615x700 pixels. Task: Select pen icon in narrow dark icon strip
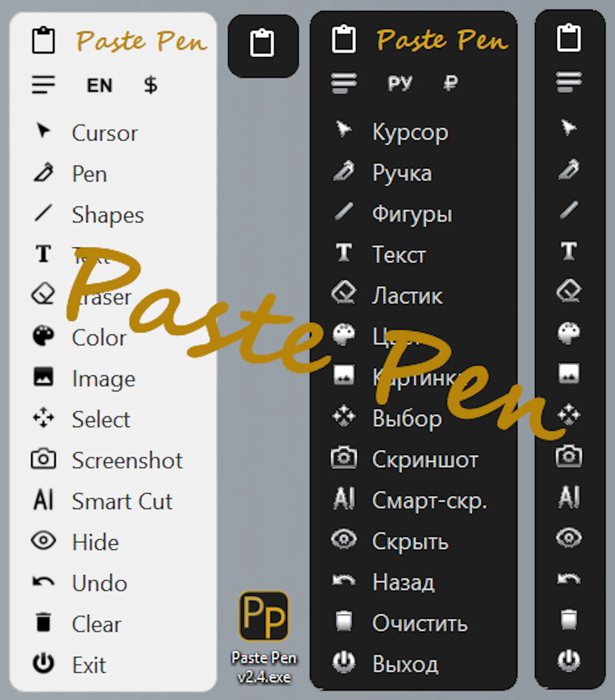point(569,169)
